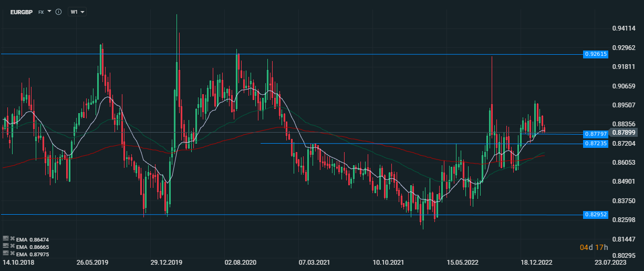Open settings for EMA 0.86474
The image size is (644, 271).
[6, 238]
